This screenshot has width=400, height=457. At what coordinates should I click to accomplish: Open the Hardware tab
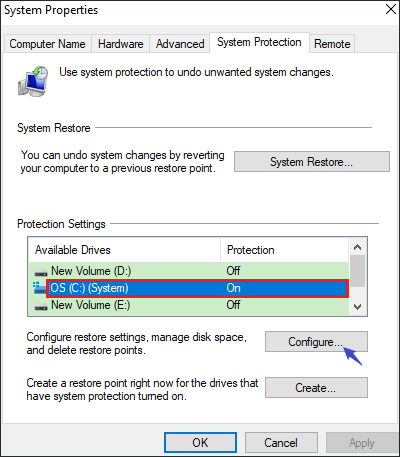(121, 44)
